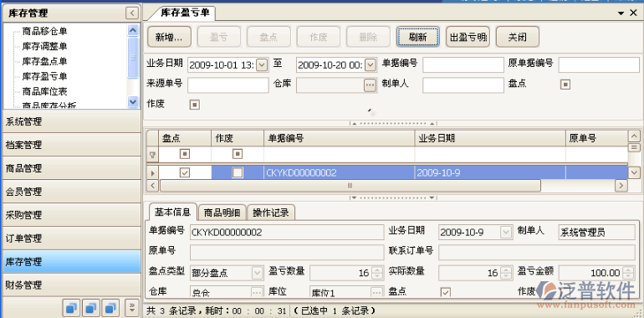Toggle the 盘点 filter checkbox in search area
Image resolution: width=644 pixels, height=318 pixels.
pyautogui.click(x=565, y=85)
